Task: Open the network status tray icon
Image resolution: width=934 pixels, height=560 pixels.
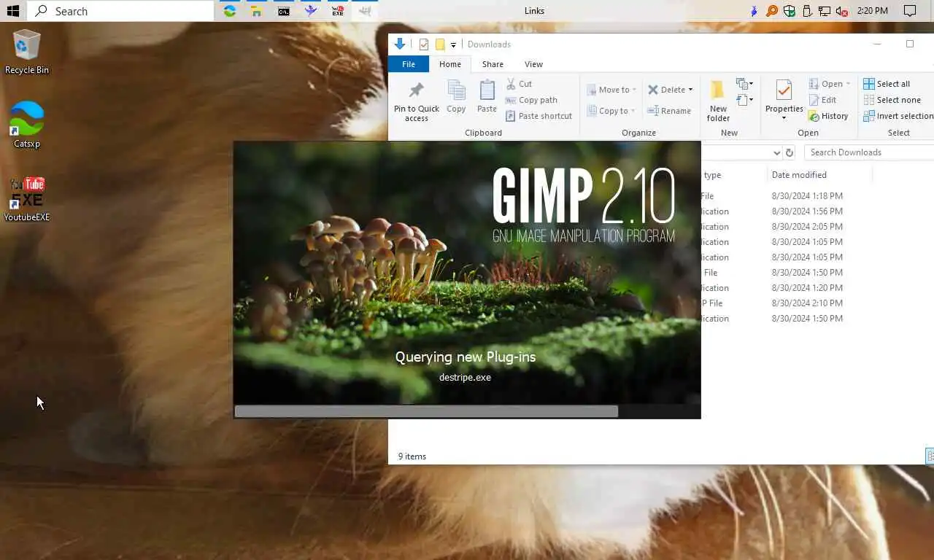Action: pyautogui.click(x=825, y=11)
